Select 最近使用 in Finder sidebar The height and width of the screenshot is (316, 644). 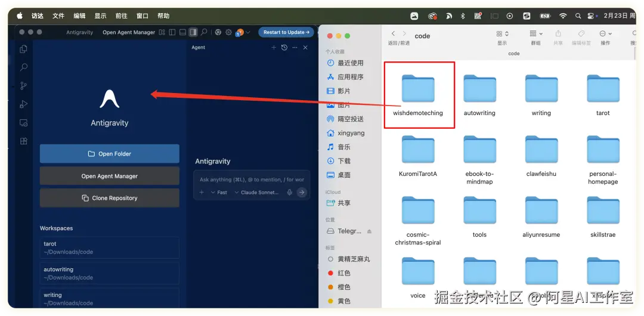[349, 63]
